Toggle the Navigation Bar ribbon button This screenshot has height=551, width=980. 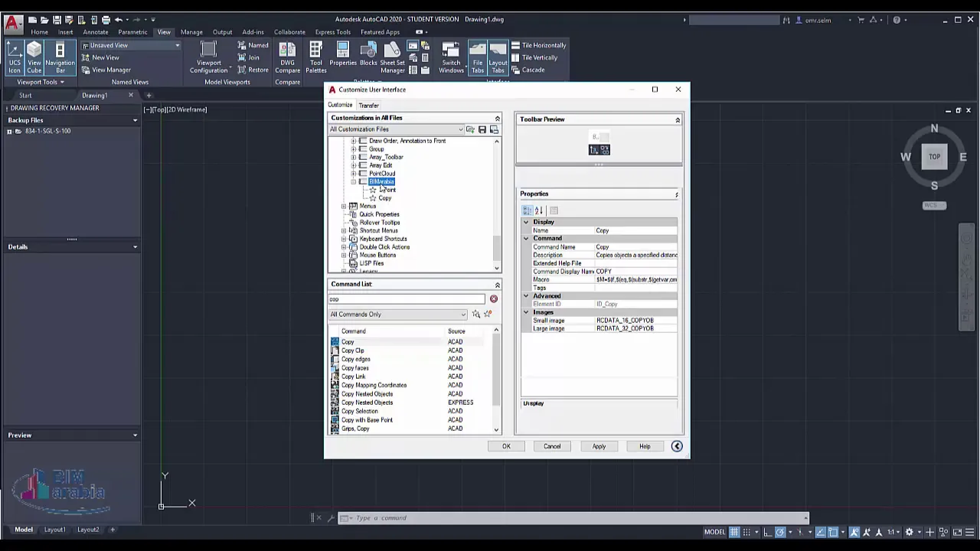click(60, 58)
